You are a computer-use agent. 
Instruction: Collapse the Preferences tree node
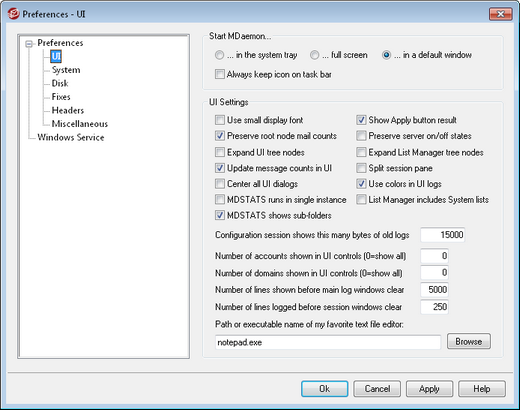click(29, 44)
